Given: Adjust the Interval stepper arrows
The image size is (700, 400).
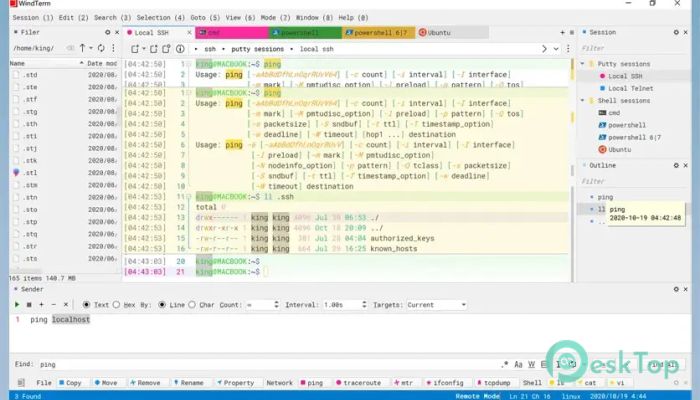Looking at the screenshot, I should [x=364, y=304].
